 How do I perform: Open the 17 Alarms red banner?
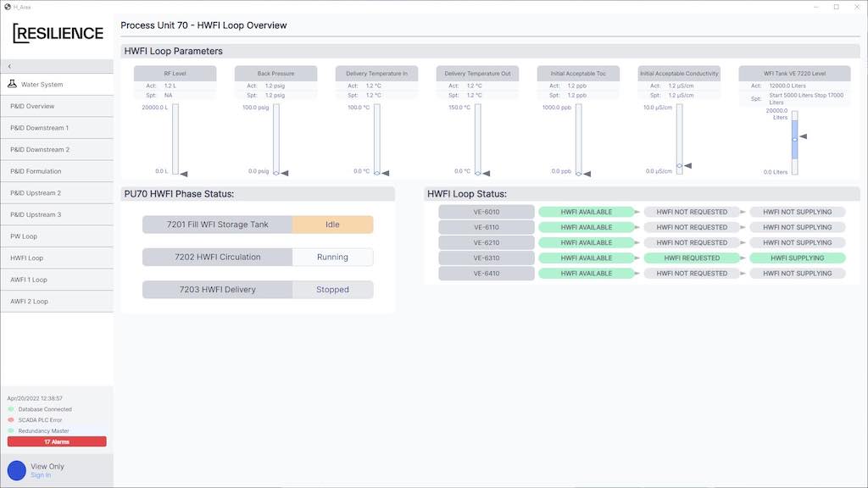[57, 441]
